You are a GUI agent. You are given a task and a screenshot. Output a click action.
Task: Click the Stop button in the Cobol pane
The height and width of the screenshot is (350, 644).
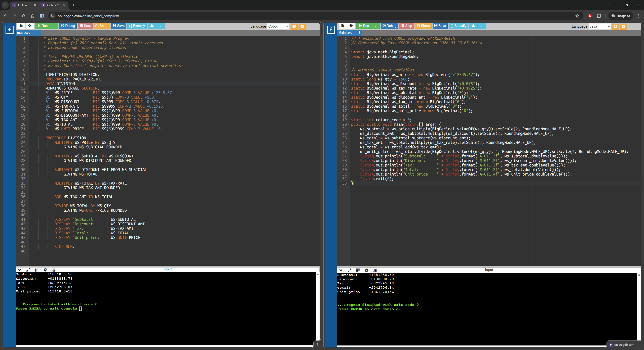[x=85, y=26]
